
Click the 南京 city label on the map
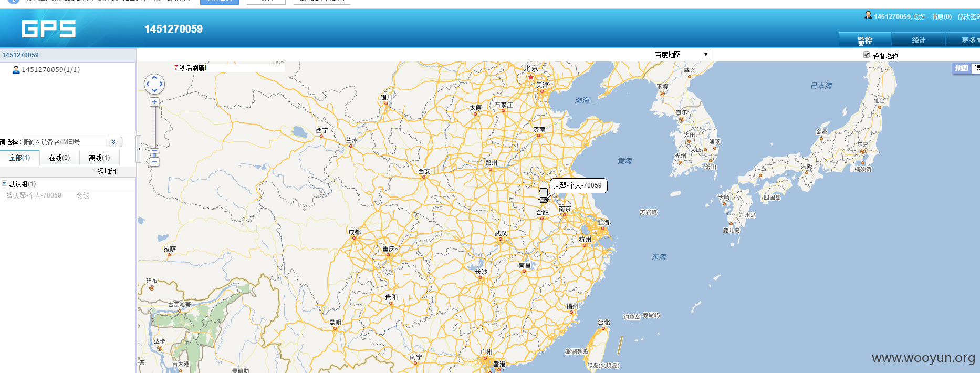(x=565, y=209)
